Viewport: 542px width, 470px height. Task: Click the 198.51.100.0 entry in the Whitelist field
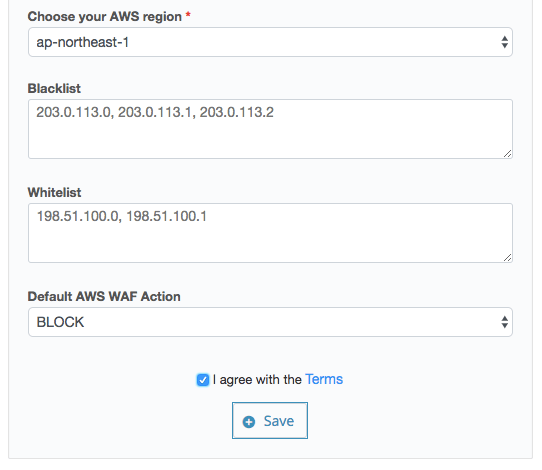pos(77,216)
